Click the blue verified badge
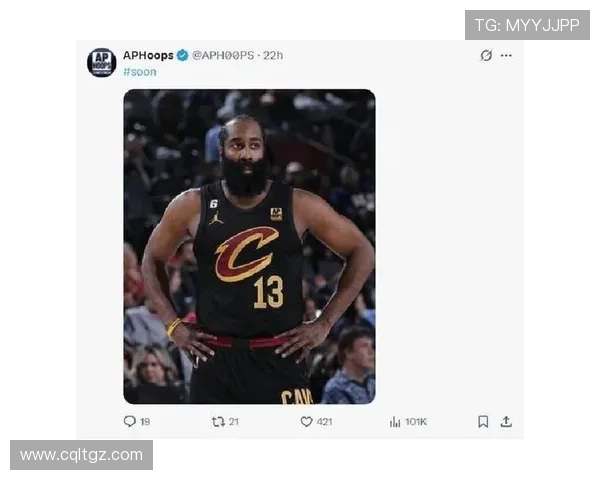This screenshot has height=480, width=600. pos(183,56)
